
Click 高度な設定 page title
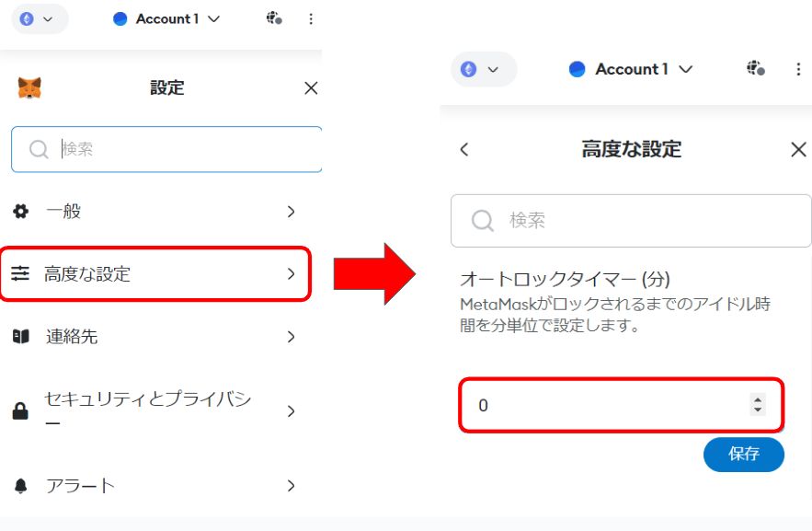(631, 150)
